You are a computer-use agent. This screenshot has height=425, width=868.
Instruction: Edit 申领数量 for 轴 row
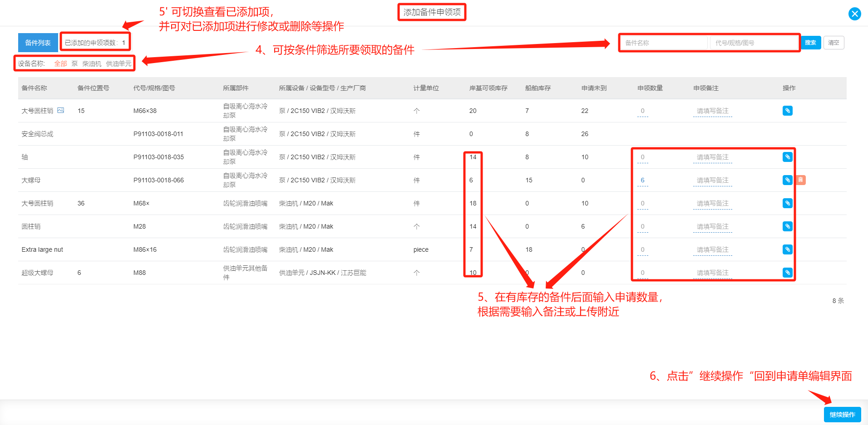(x=642, y=157)
